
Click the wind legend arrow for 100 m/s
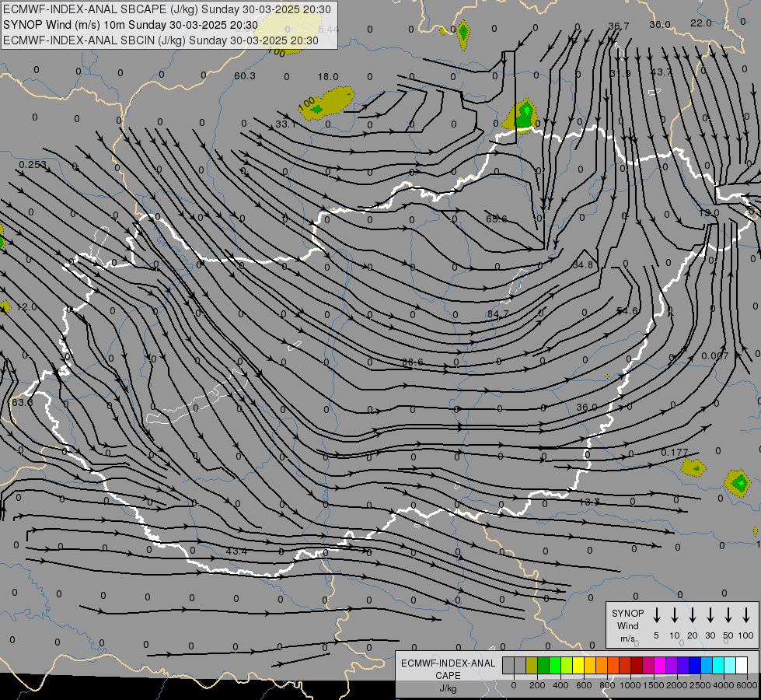click(746, 615)
